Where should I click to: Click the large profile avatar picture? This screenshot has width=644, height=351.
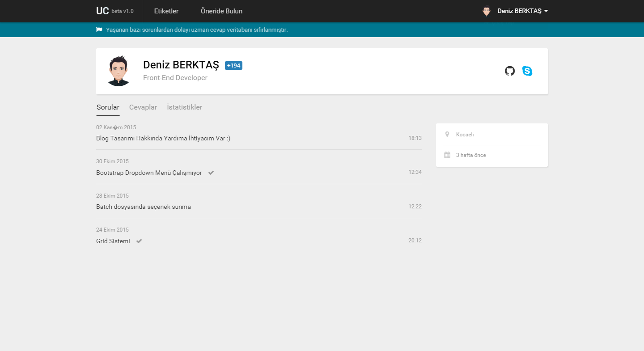[119, 71]
